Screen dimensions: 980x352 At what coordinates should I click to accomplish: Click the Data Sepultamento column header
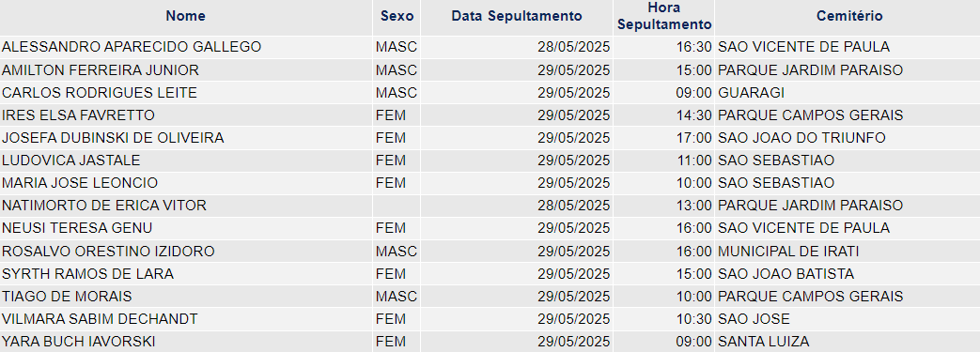pyautogui.click(x=516, y=16)
